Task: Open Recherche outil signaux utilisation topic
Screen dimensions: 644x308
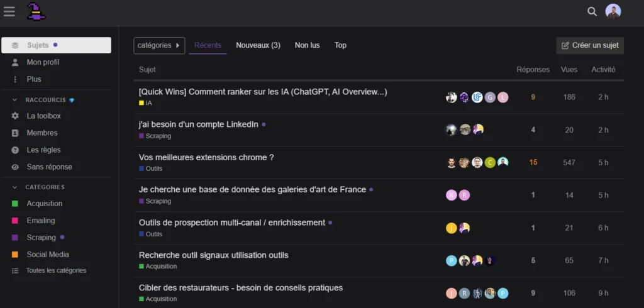Action: pos(214,255)
